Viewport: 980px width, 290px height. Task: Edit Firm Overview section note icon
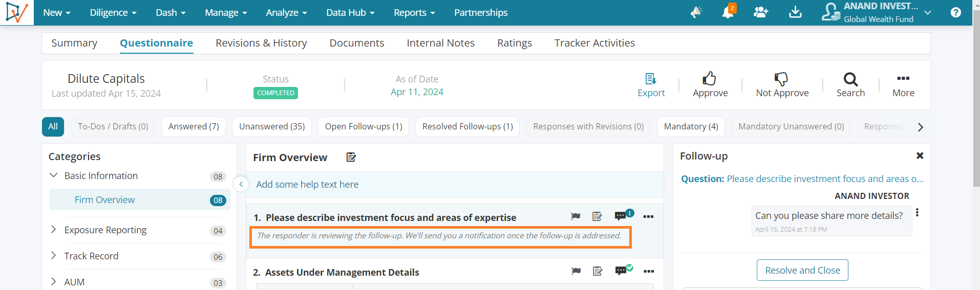351,157
